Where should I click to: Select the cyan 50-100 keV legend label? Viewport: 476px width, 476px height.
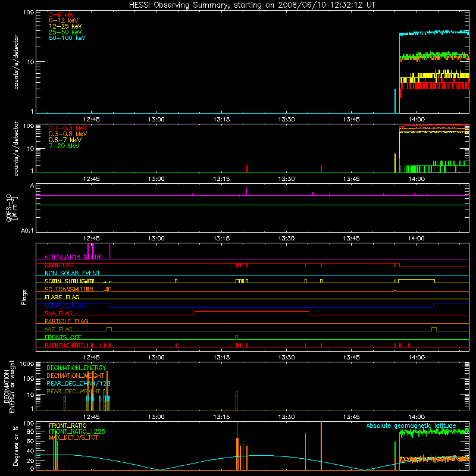(x=67, y=38)
